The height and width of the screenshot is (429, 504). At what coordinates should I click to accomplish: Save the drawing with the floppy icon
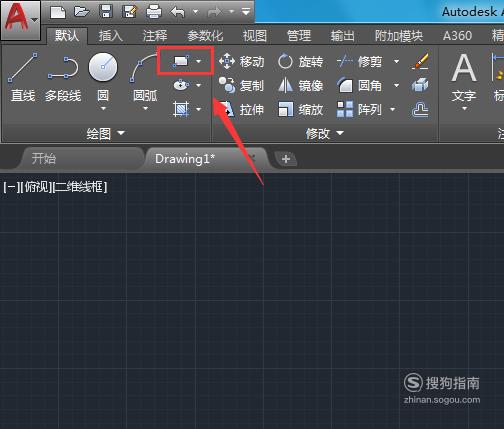pos(106,12)
